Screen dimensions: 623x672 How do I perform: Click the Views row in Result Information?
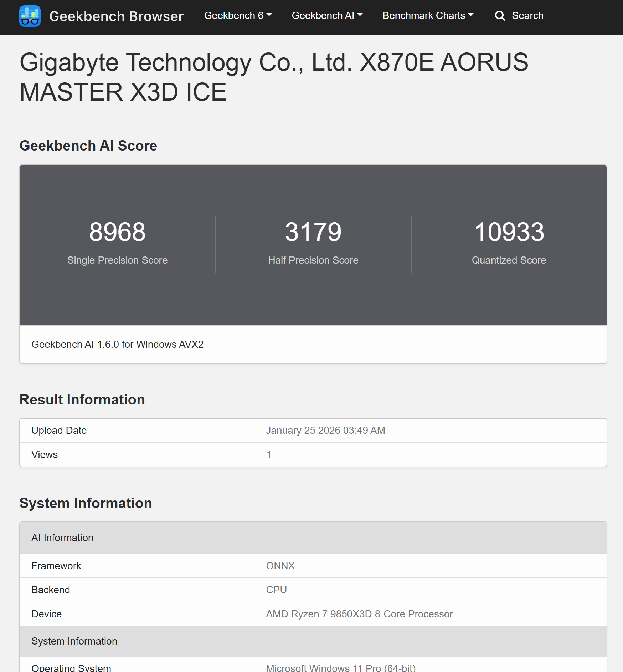[45, 454]
